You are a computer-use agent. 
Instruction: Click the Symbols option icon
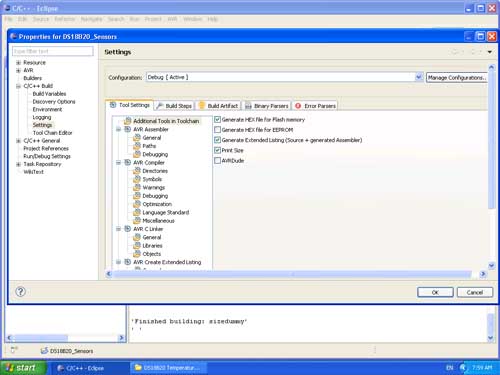[x=137, y=179]
